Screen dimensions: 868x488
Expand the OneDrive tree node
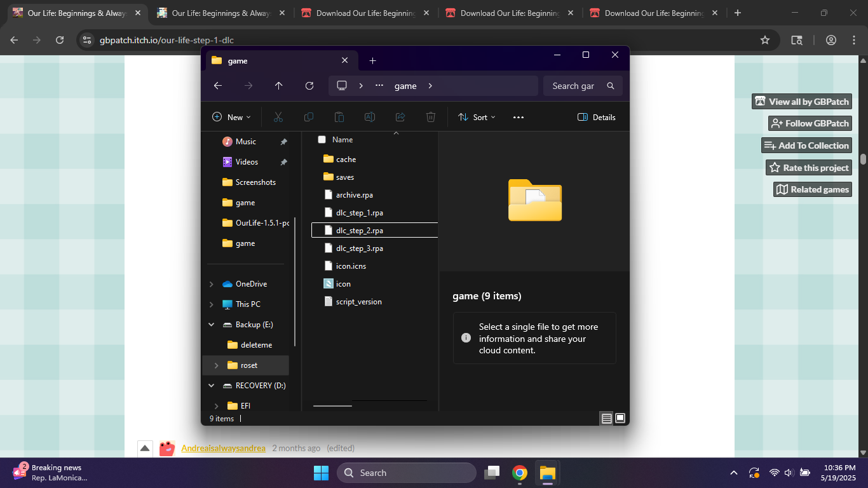click(x=211, y=284)
